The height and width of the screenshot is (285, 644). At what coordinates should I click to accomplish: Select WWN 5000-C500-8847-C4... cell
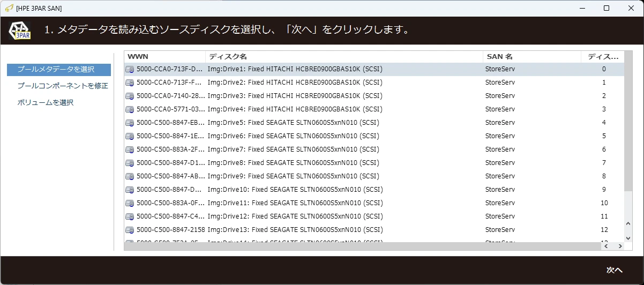[x=171, y=216]
